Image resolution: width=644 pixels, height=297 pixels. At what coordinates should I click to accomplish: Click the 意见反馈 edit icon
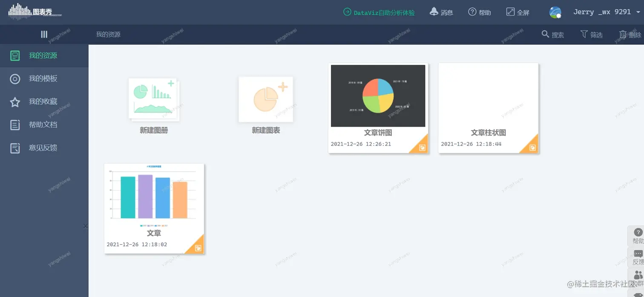(x=15, y=148)
